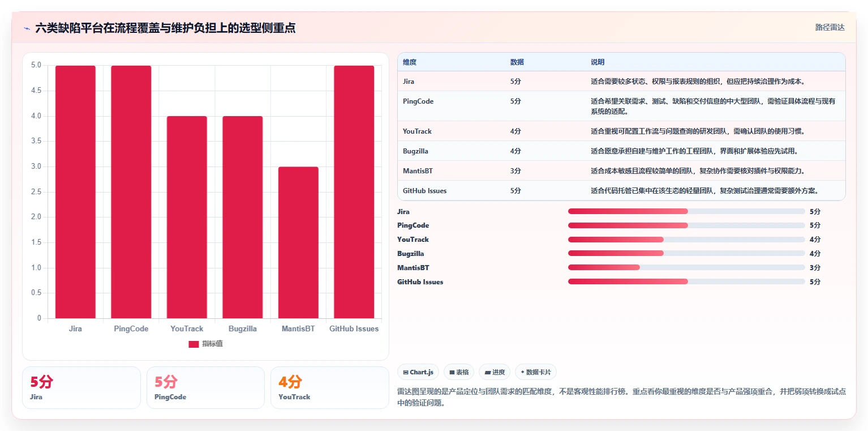This screenshot has height=431, width=868.
Task: Click the Chart.js tag chip
Action: tap(418, 372)
